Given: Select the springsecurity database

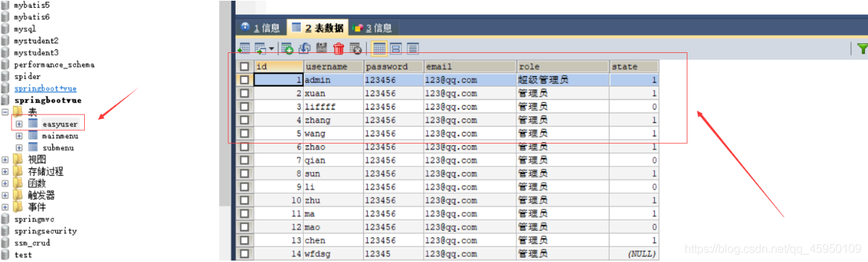Looking at the screenshot, I should pos(46,231).
